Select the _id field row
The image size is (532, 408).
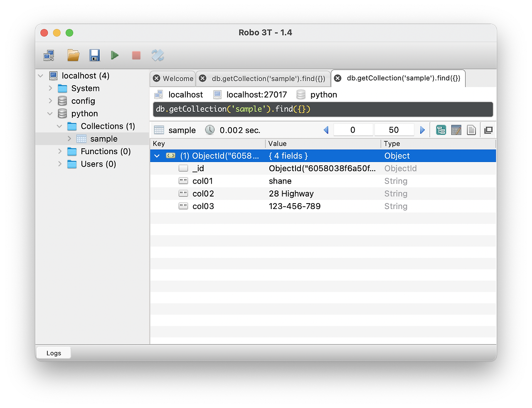[x=323, y=168]
